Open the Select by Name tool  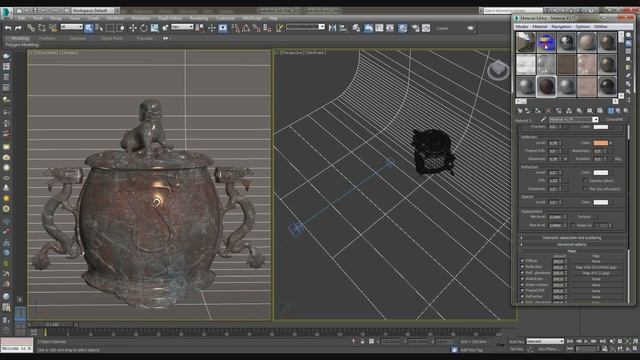(99, 28)
